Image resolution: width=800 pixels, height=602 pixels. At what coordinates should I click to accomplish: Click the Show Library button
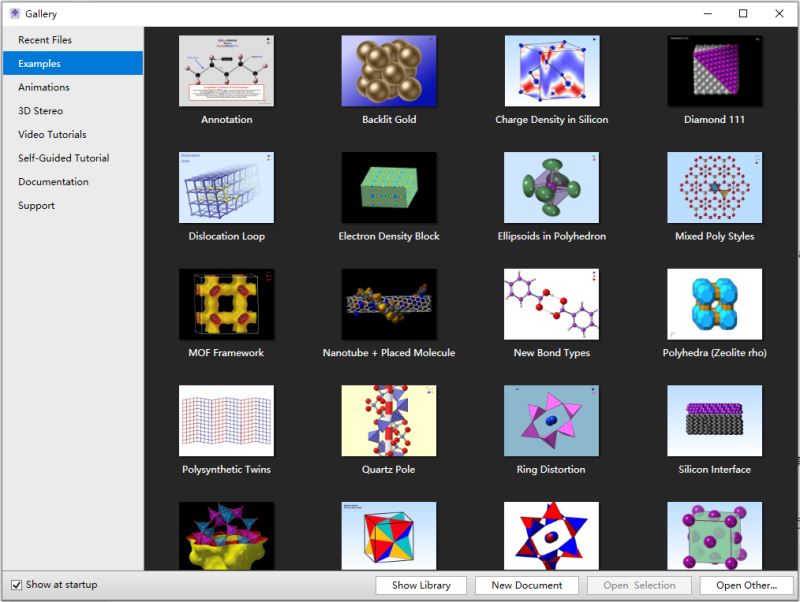coord(420,584)
